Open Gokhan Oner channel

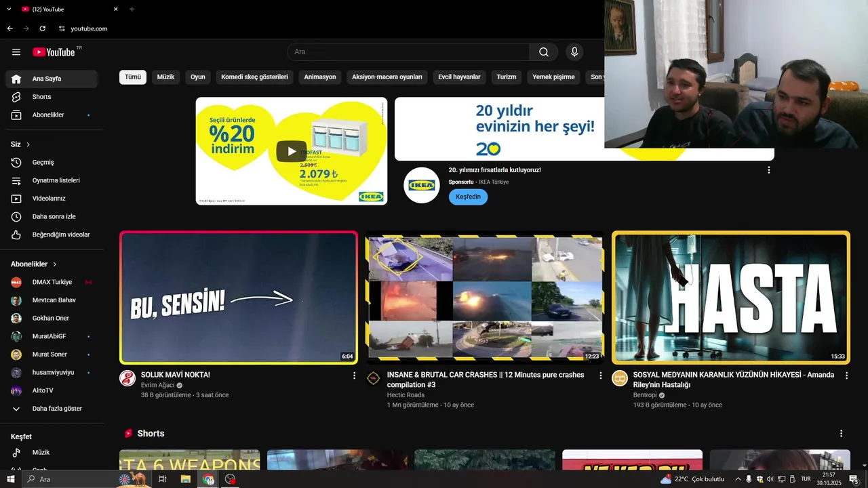click(52, 319)
